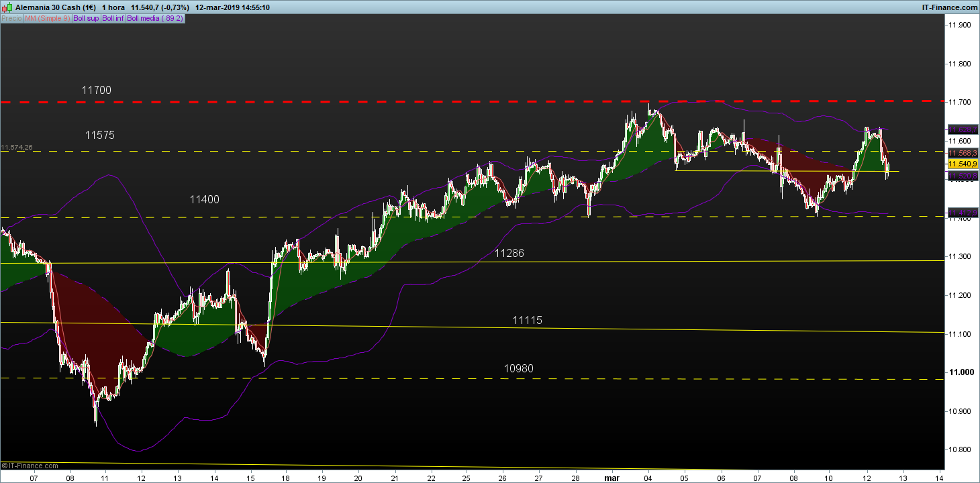Select the 11286 level annotation

point(509,254)
